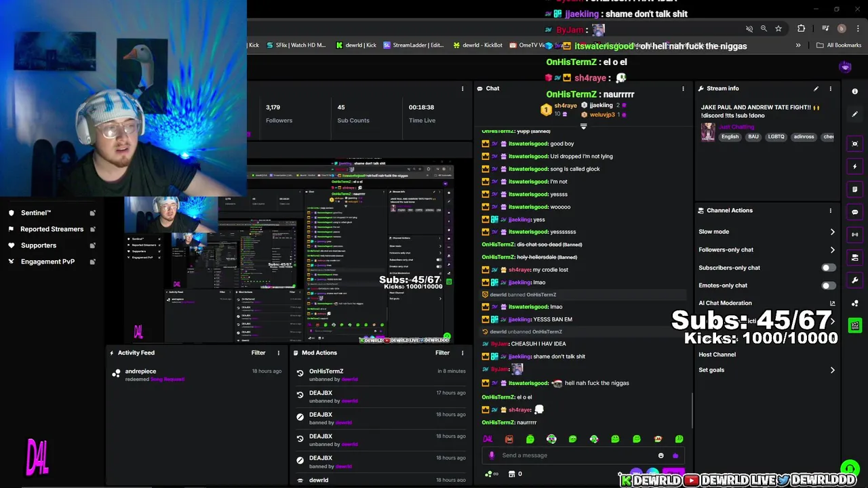The image size is (868, 488).
Task: Click the adinross stream tag
Action: coord(804,137)
